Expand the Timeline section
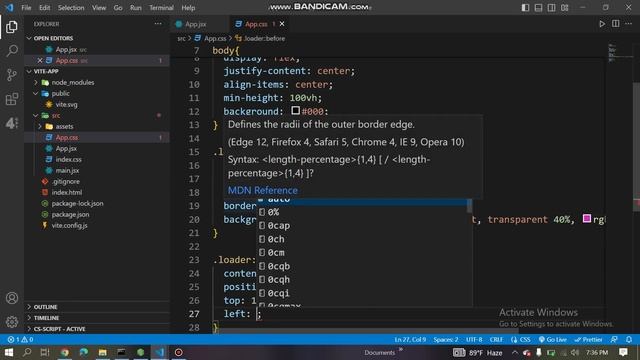The height and width of the screenshot is (360, 640). click(46, 318)
